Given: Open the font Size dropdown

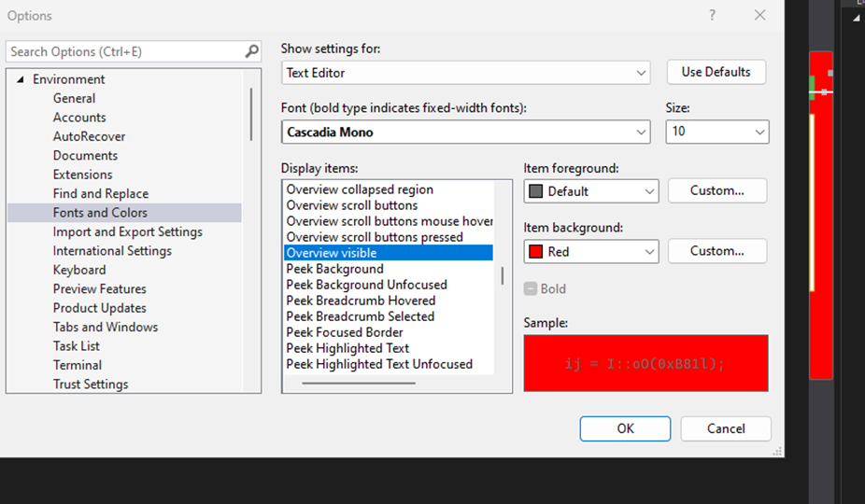Looking at the screenshot, I should [x=717, y=132].
